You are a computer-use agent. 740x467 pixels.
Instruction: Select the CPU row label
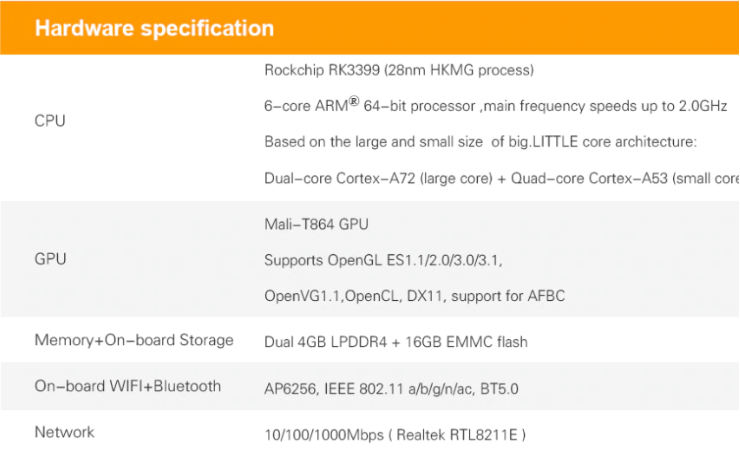pos(50,121)
